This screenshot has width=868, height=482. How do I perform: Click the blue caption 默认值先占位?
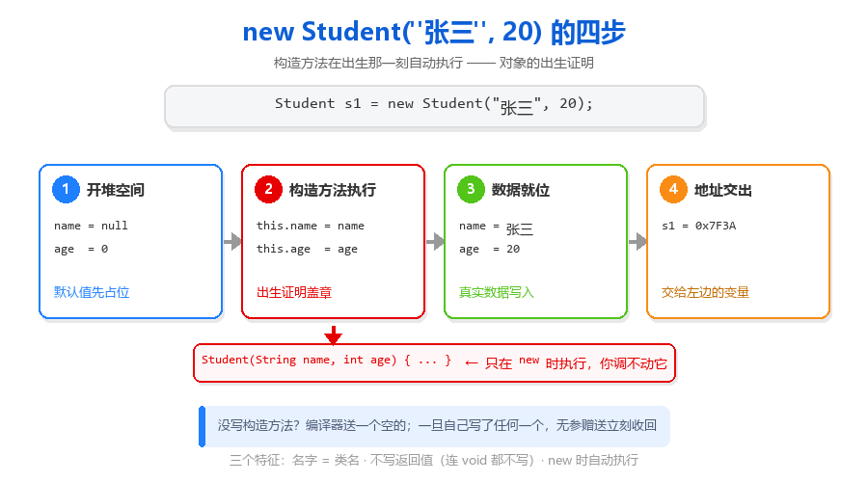(x=92, y=292)
